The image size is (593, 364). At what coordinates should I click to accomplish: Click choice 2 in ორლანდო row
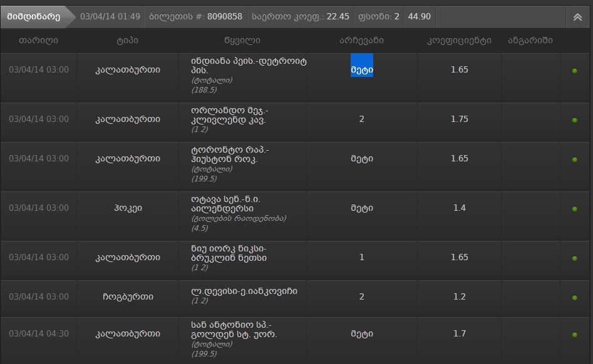pyautogui.click(x=361, y=119)
